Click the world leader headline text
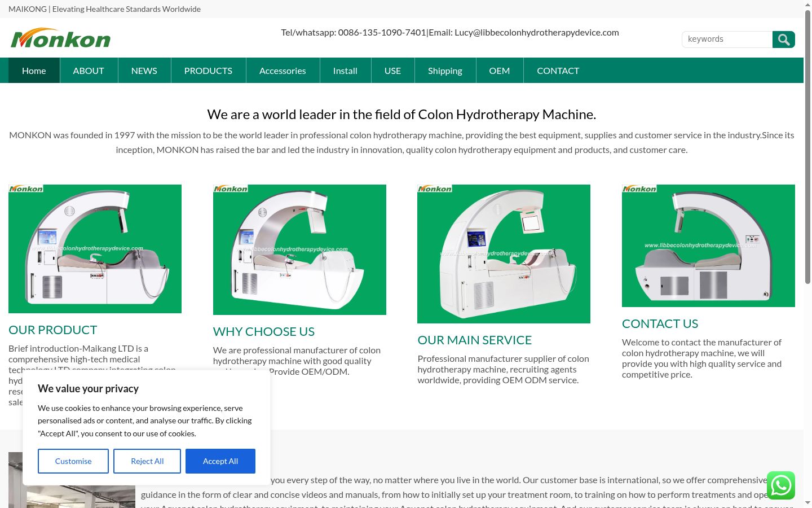The width and height of the screenshot is (812, 508). (x=401, y=115)
